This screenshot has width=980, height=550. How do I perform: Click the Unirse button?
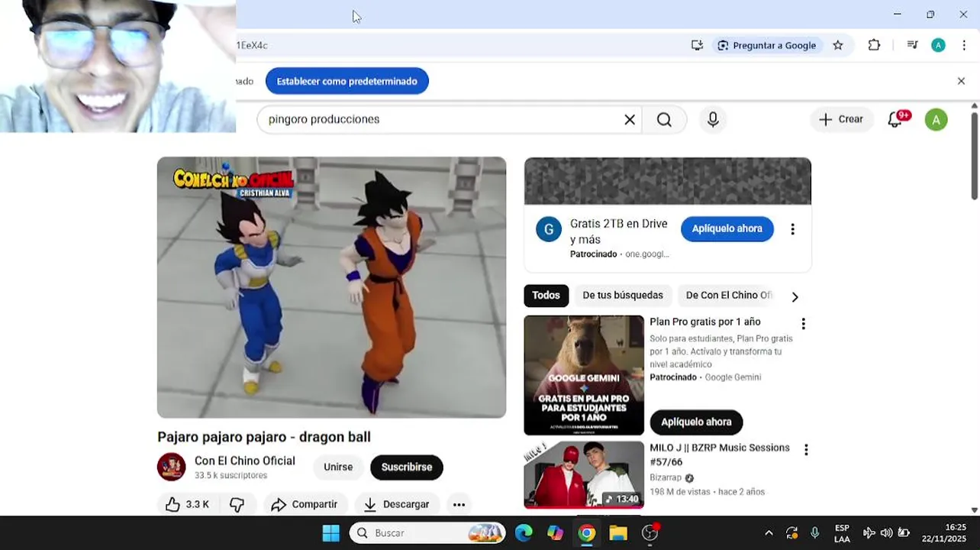pos(338,467)
